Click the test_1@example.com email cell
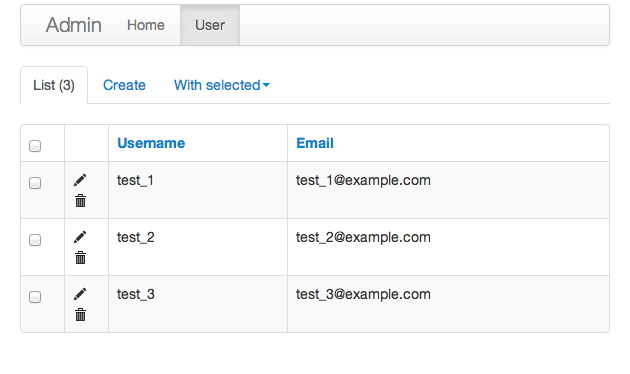This screenshot has height=374, width=630. [x=448, y=190]
